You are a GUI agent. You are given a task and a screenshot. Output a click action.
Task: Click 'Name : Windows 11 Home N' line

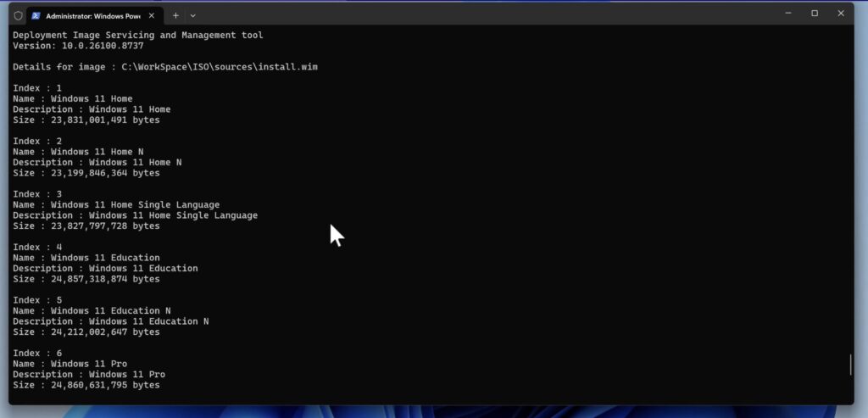pos(78,152)
